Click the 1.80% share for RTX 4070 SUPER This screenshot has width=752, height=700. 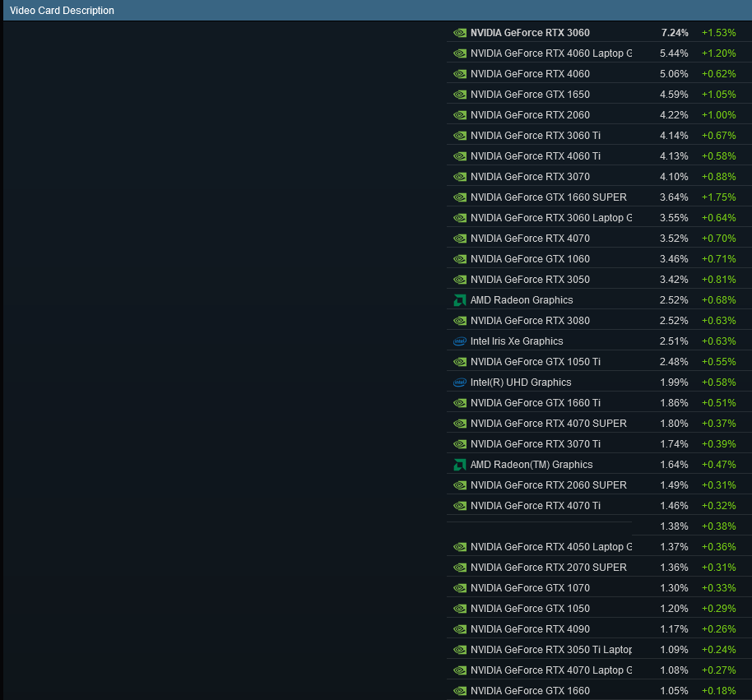[x=674, y=424]
